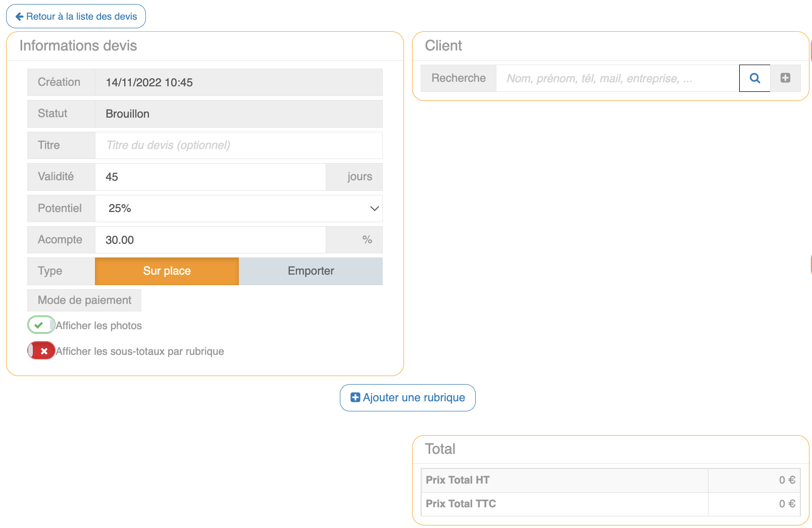Click the Création date field
Viewport: 812px width, 528px height.
[x=238, y=82]
